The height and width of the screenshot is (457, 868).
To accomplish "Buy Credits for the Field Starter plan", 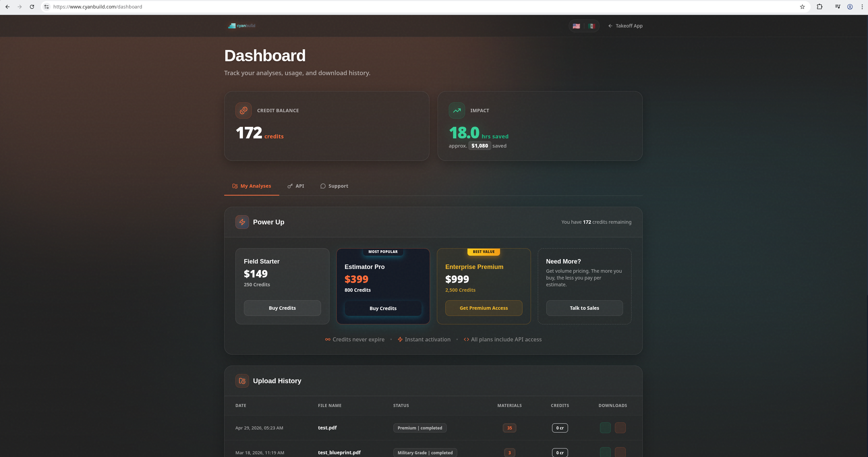I will 282,308.
